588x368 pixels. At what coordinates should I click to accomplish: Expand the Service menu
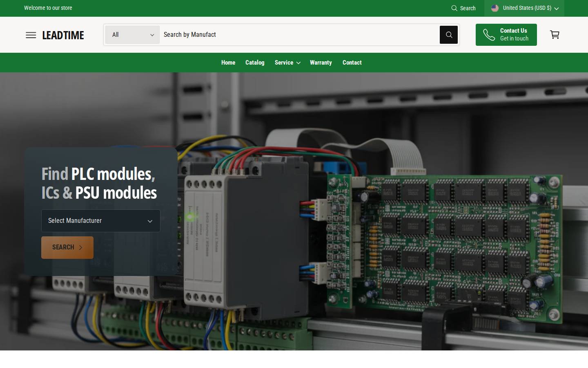point(287,63)
